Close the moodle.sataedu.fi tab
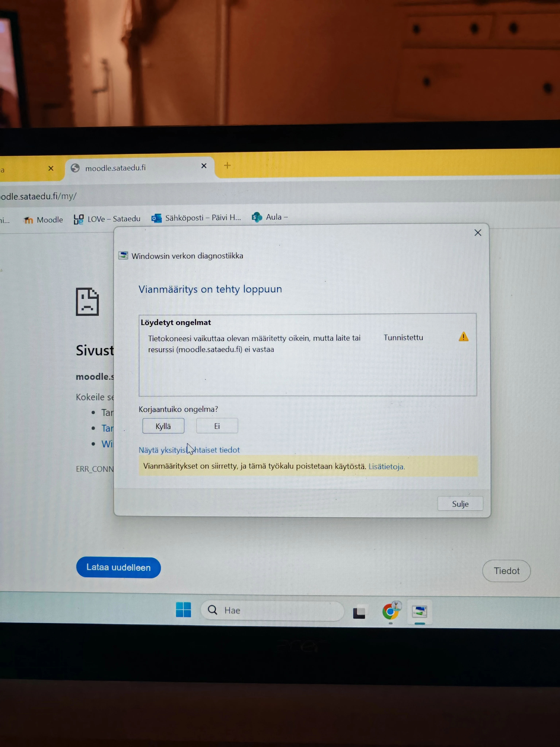This screenshot has height=747, width=560. tap(204, 166)
